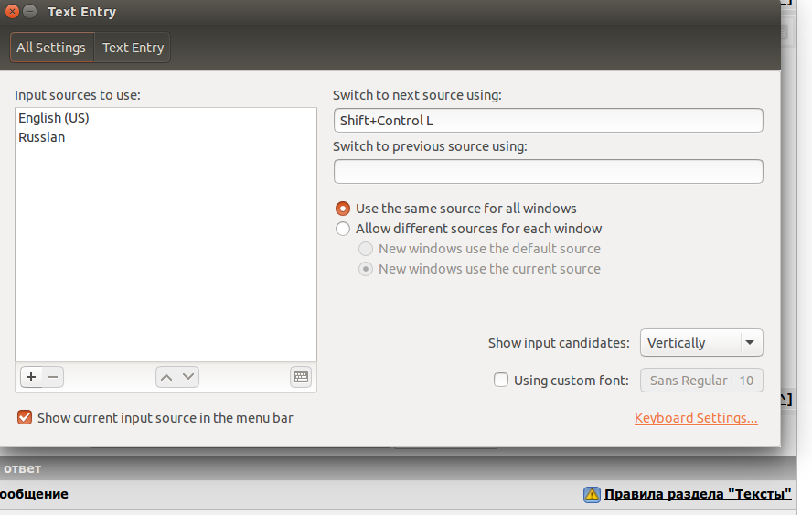Open the Правила раздела "Тексты" link

click(x=698, y=494)
